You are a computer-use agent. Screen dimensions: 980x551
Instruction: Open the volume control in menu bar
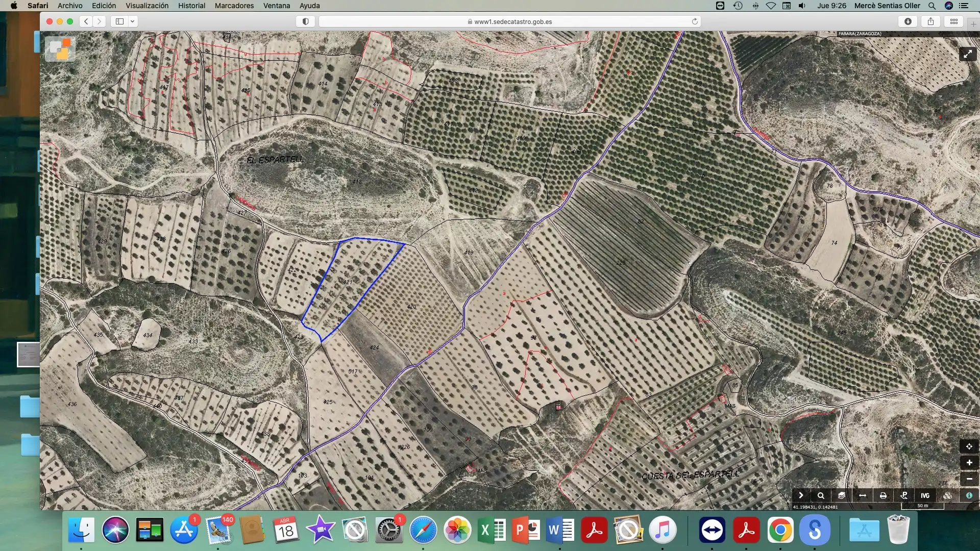tap(802, 6)
